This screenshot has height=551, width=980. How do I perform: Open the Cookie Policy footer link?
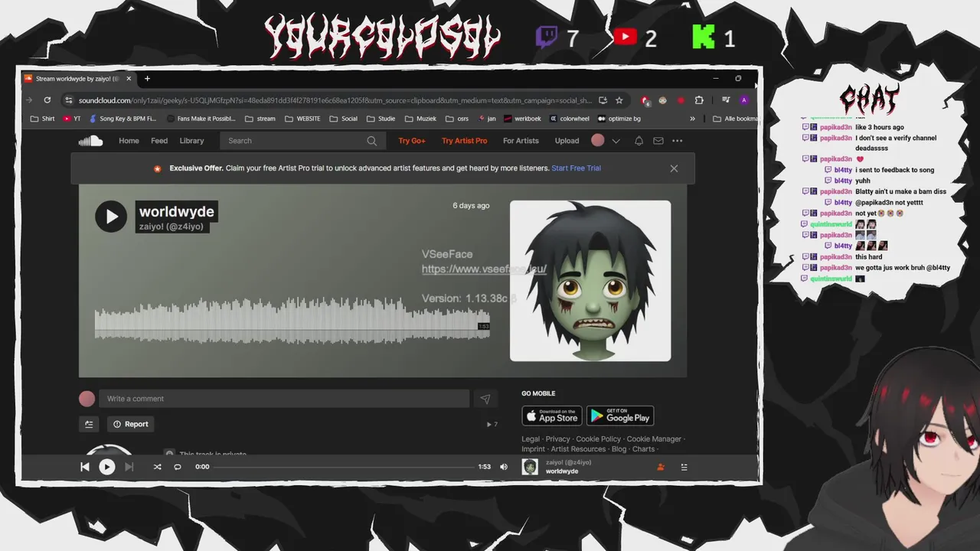click(x=599, y=439)
